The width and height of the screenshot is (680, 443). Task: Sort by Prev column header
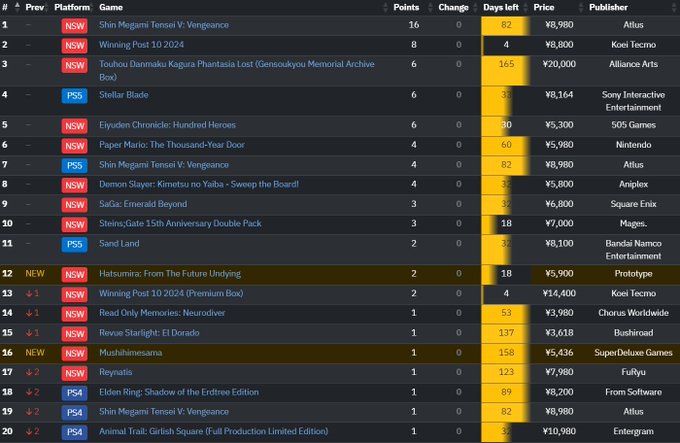pyautogui.click(x=35, y=7)
